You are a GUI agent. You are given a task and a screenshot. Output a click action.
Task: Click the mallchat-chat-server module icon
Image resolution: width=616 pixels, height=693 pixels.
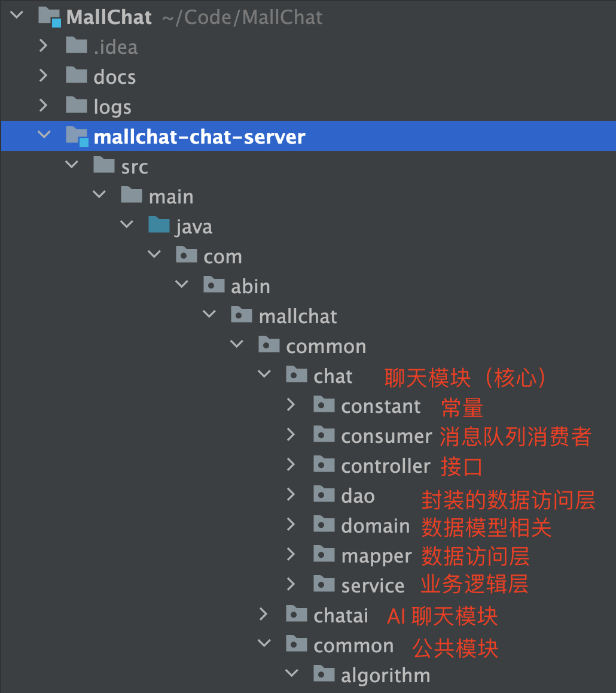(77, 136)
